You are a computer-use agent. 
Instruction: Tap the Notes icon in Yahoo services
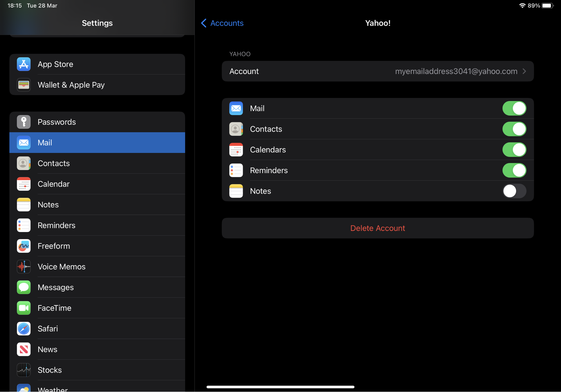pos(236,191)
